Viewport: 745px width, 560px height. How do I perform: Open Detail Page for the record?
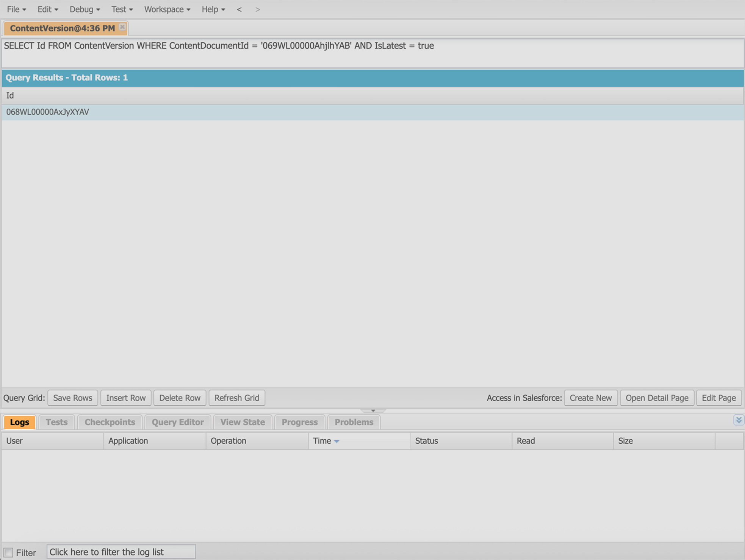(x=657, y=398)
